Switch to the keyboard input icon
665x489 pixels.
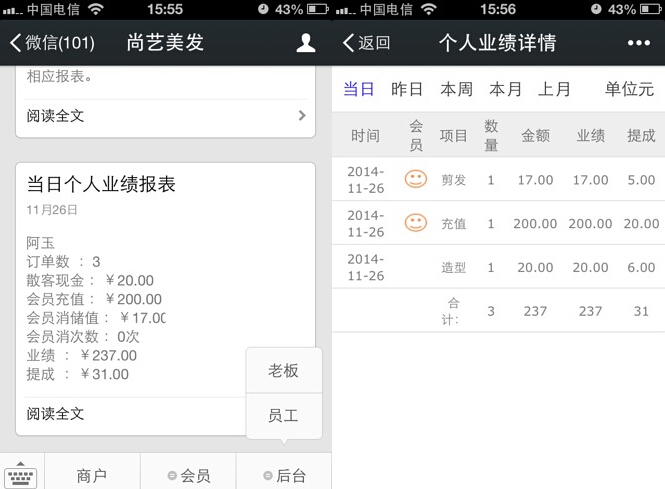tap(20, 475)
